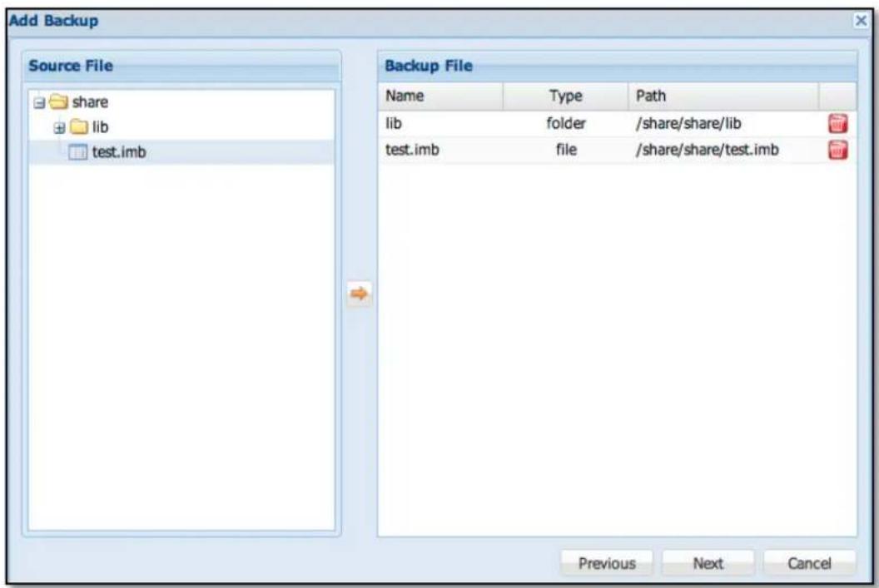Sort by the Name column header

coord(440,96)
